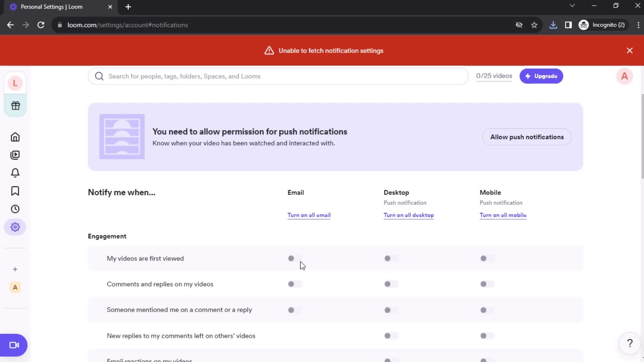Click Turn on all email link
Screen dimensions: 644x362
tap(309, 215)
